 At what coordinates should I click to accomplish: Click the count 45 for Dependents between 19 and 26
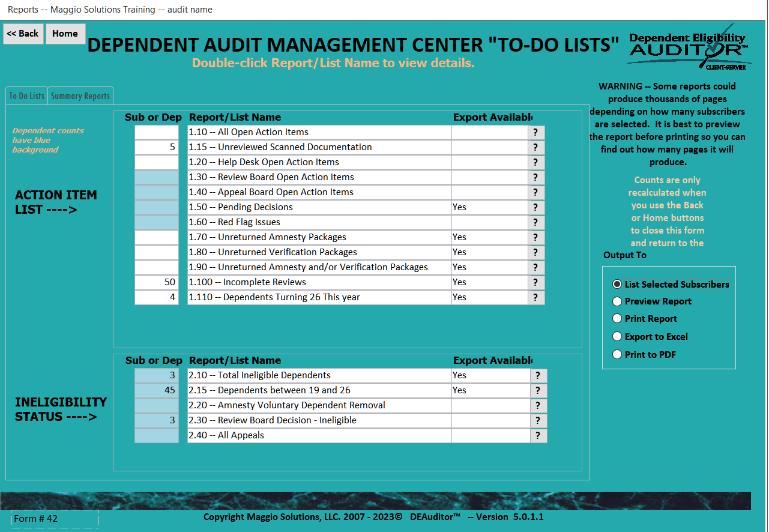pos(157,390)
